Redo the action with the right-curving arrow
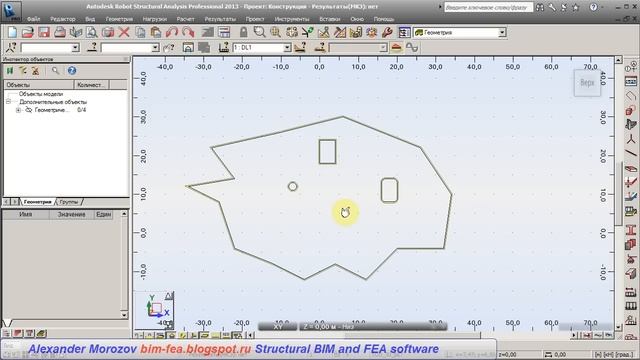This screenshot has width=640, height=360. coord(188,32)
